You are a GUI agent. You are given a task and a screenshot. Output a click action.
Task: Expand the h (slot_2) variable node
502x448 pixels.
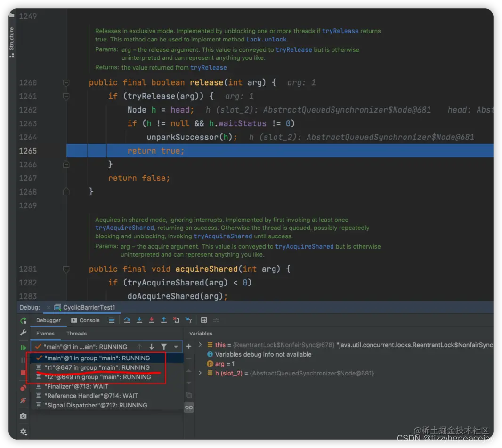pos(201,373)
